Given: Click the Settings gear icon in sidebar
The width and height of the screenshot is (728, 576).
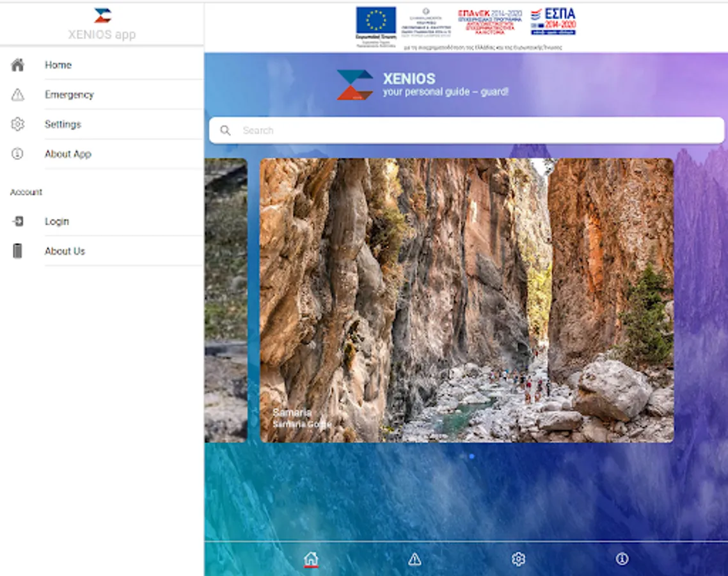Looking at the screenshot, I should (x=18, y=125).
